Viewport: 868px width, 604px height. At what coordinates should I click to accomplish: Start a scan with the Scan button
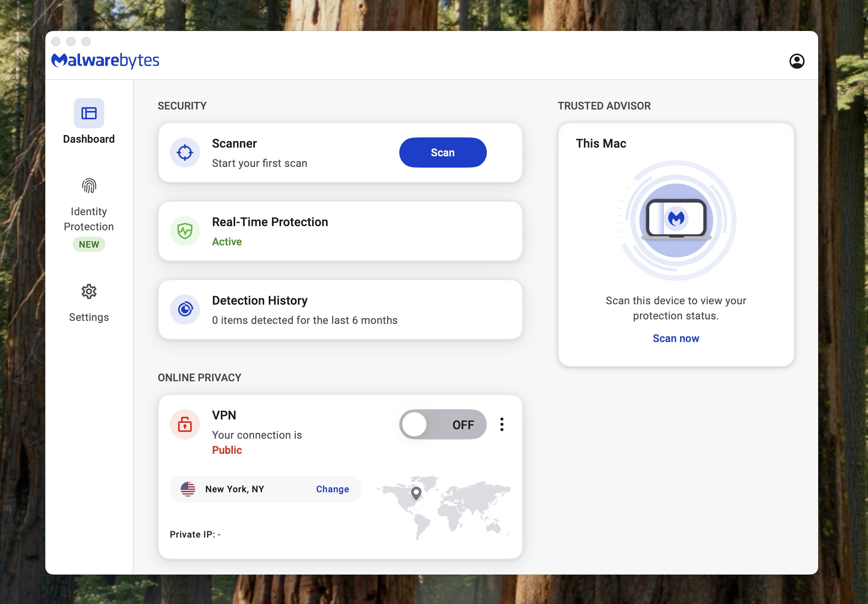(x=442, y=153)
